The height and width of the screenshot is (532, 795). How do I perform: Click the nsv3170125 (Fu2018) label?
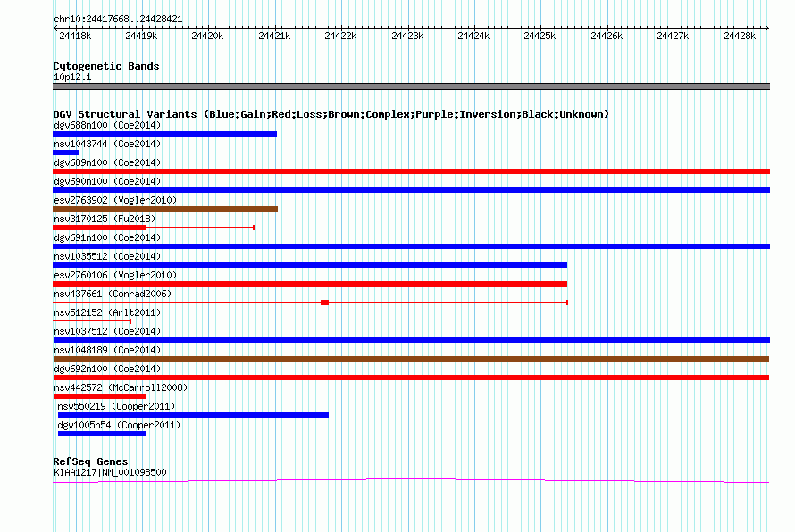click(105, 219)
